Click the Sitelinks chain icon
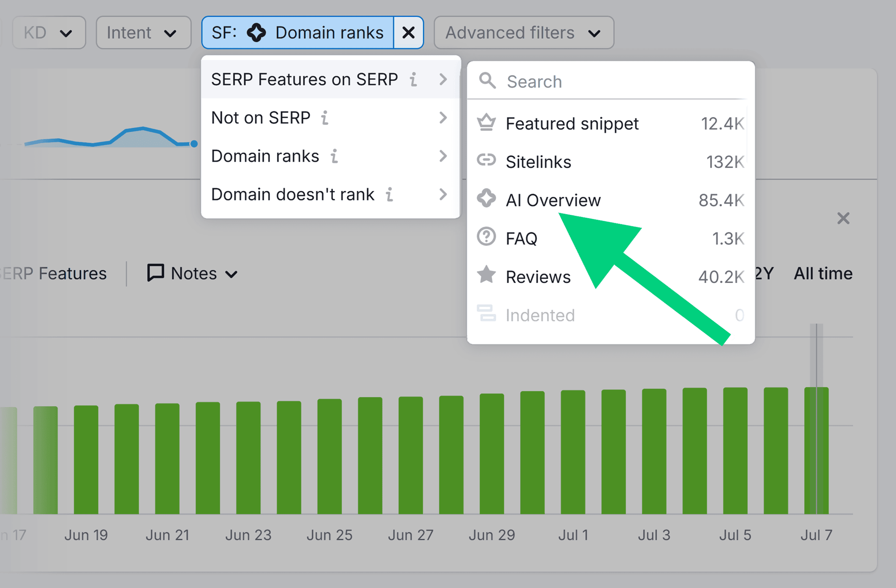 (486, 161)
